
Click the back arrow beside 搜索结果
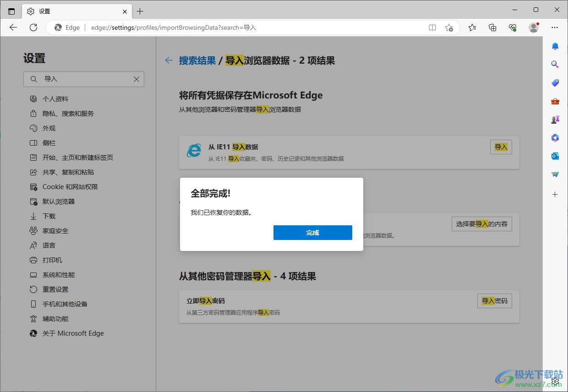[169, 60]
